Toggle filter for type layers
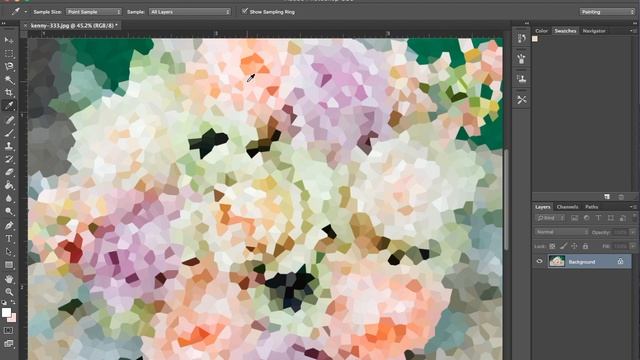The image size is (640, 360). [x=598, y=218]
